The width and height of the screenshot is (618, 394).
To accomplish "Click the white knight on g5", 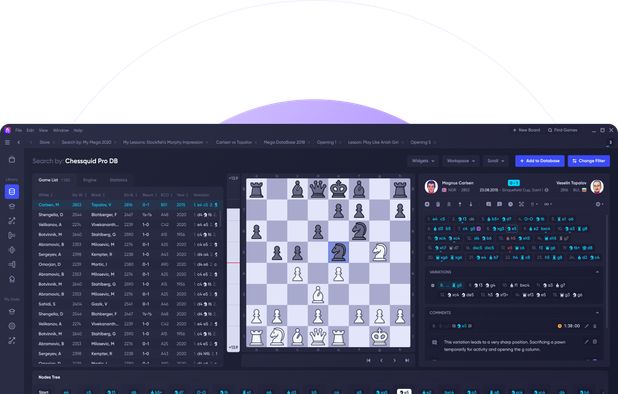I will coord(380,252).
